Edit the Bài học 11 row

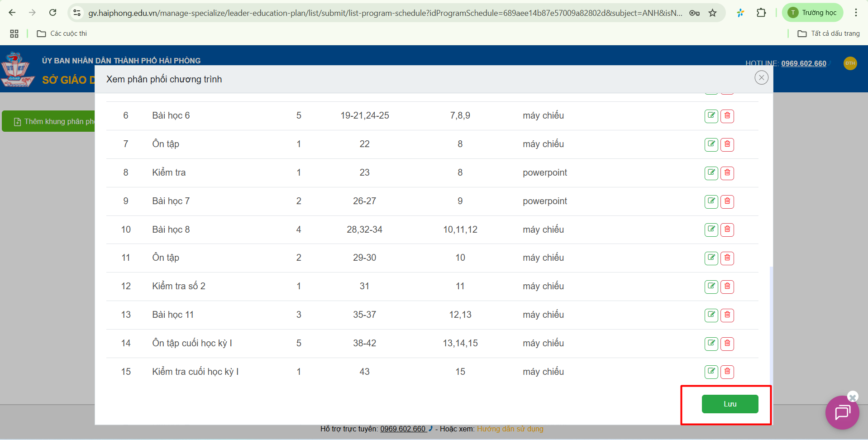[711, 315]
